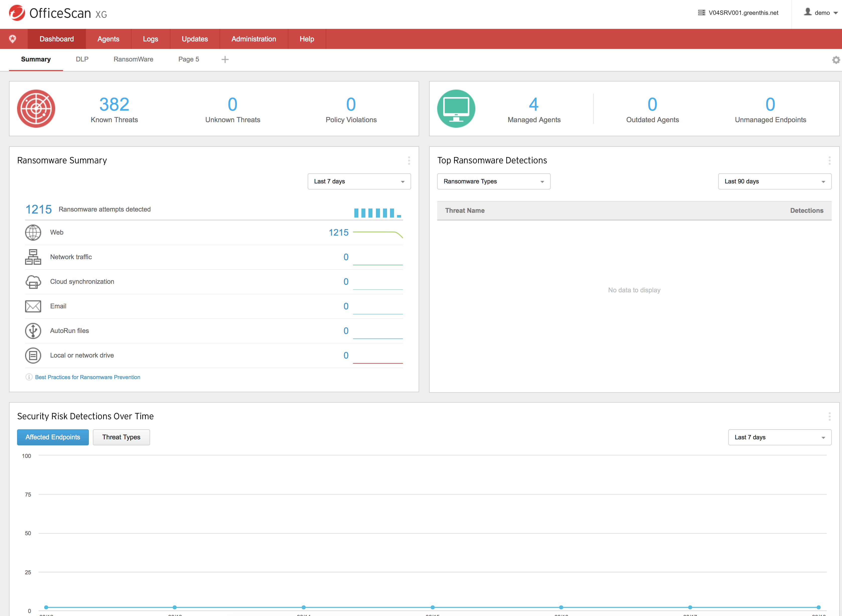Screen dimensions: 842x616
Task: Open Top Ransomware Detections widget options menu
Action: tap(830, 161)
